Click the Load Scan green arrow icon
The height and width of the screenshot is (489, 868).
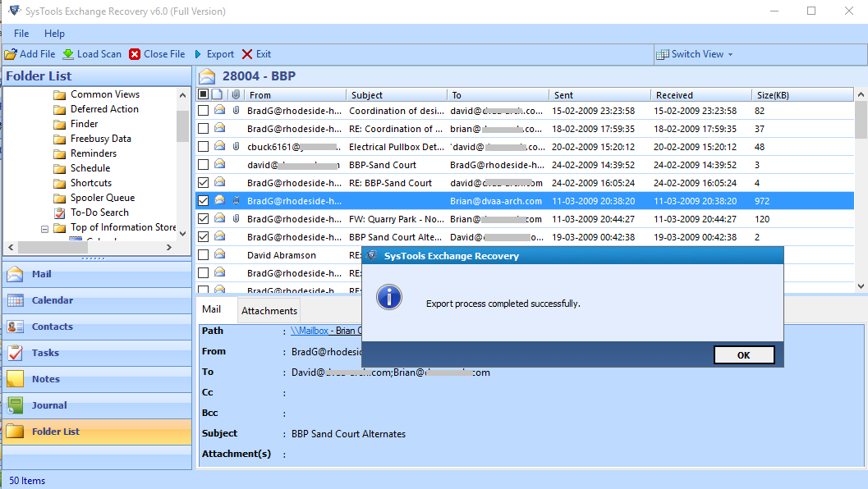(x=68, y=54)
